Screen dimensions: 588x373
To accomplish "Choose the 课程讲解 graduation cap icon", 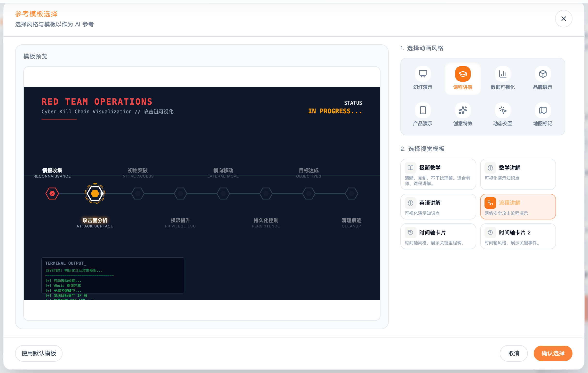I will click(462, 74).
